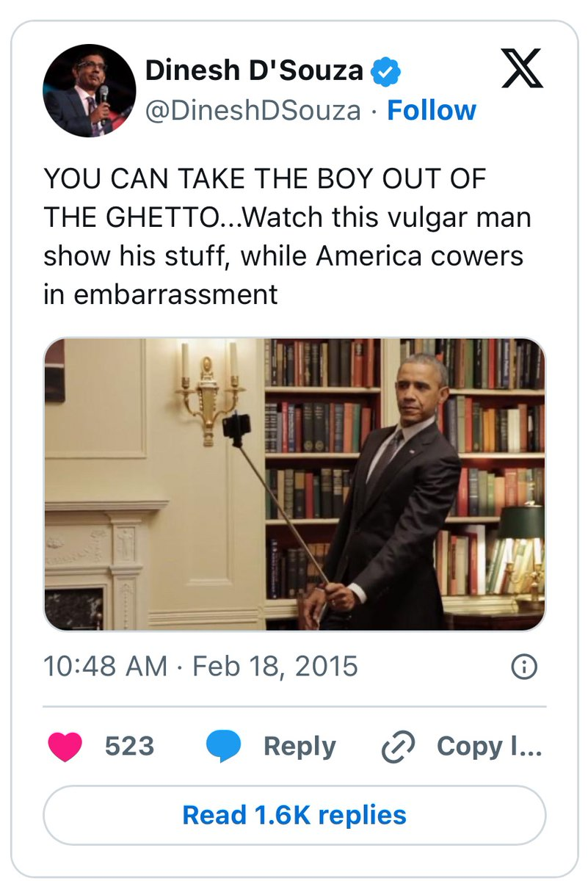Click the blue reply speech bubble icon
This screenshot has width=588, height=881.
224,747
